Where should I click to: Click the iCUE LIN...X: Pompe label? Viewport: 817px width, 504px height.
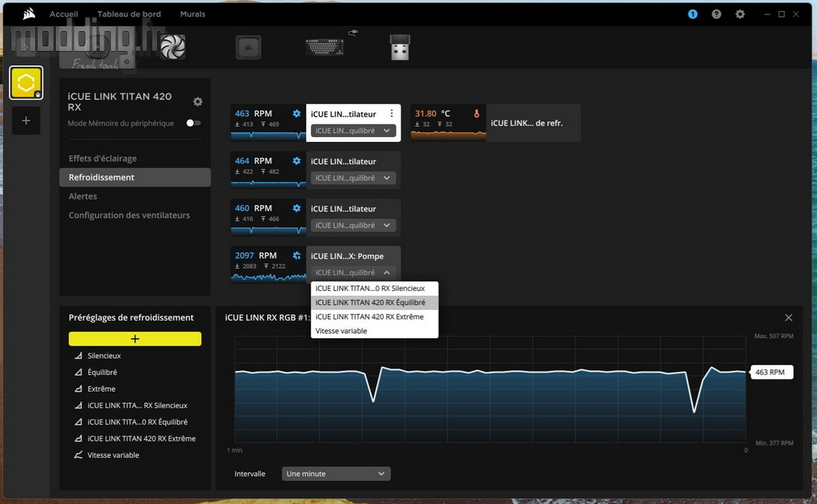(347, 256)
